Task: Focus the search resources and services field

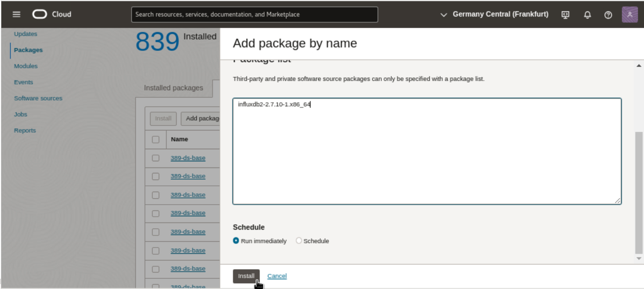Action: pos(254,14)
